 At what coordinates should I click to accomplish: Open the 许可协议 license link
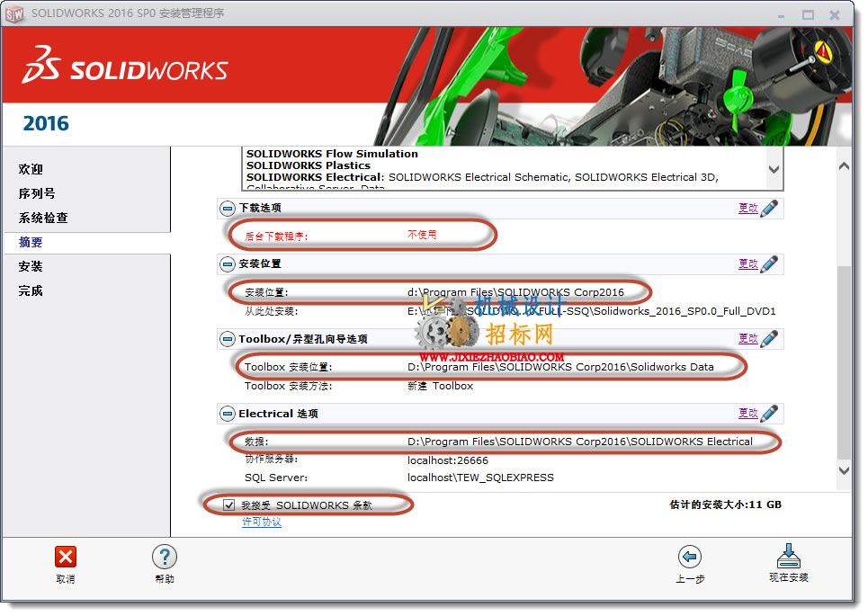click(x=262, y=522)
